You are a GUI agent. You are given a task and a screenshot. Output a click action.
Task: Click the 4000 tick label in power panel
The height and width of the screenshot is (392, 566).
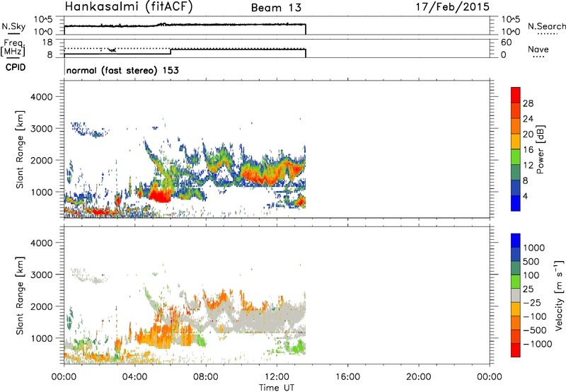coord(41,97)
